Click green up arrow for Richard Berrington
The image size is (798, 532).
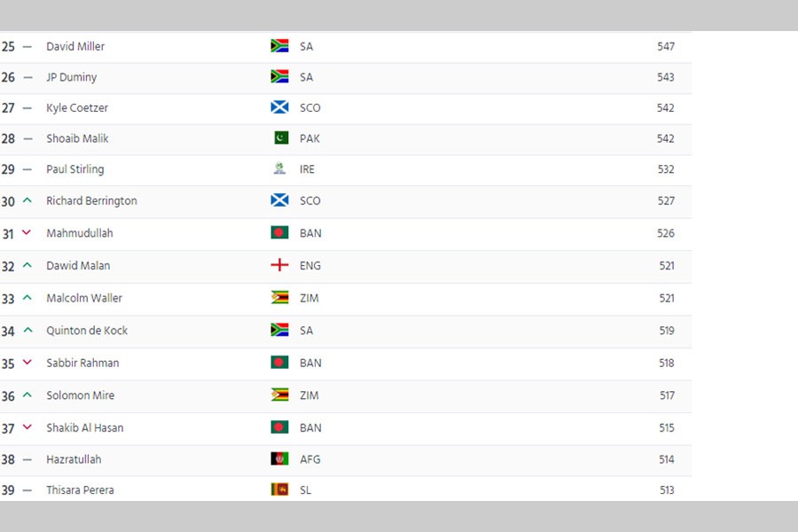(27, 200)
